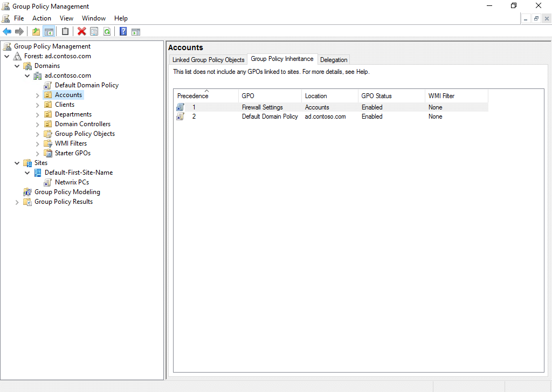Image resolution: width=552 pixels, height=392 pixels.
Task: Sort by the Location column header
Action: [x=329, y=96]
